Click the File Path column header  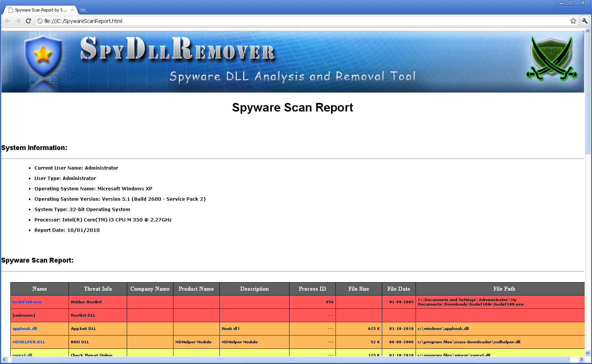point(504,289)
